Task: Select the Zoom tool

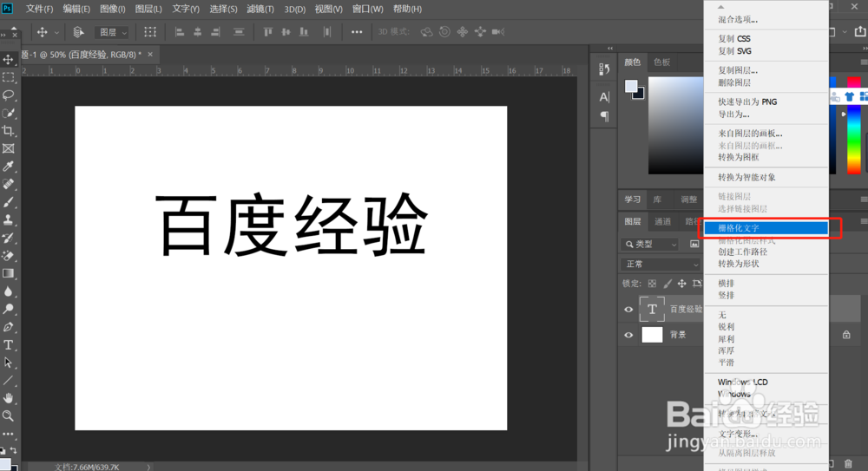Action: [x=9, y=415]
